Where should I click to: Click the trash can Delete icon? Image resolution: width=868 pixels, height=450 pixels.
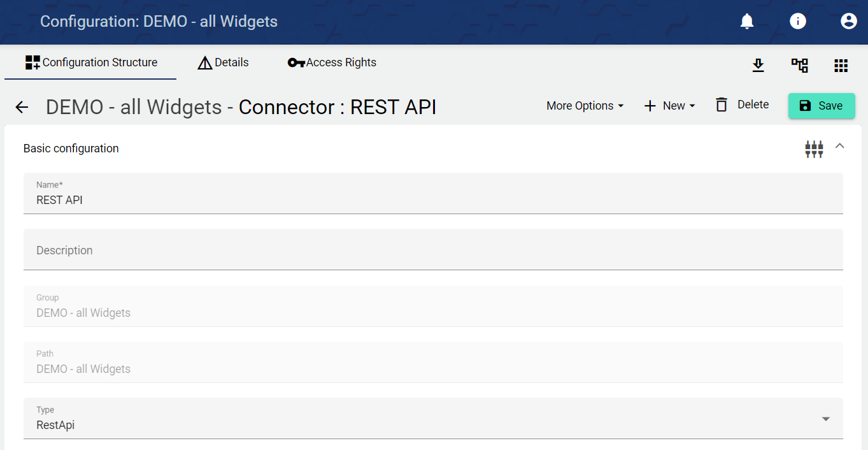(722, 105)
